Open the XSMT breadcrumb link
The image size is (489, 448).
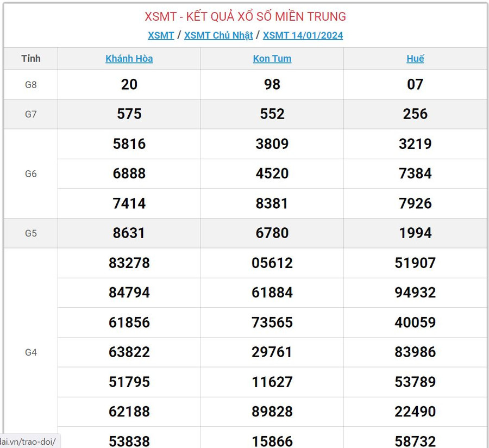tap(161, 35)
